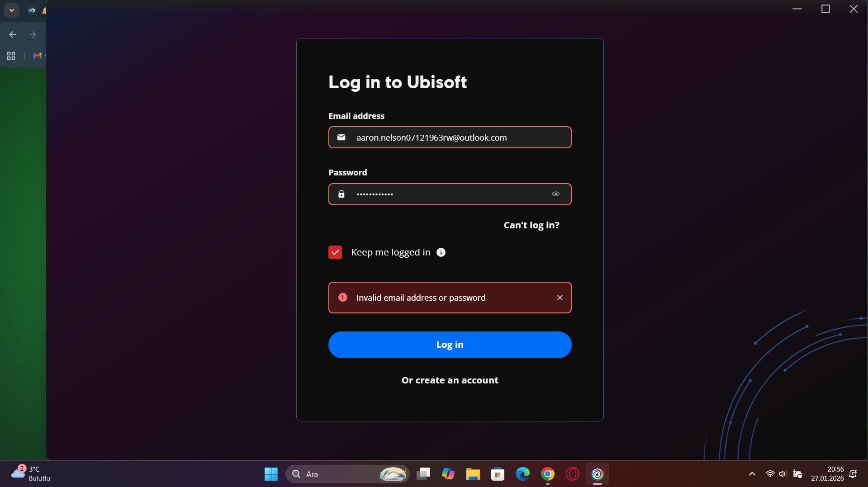This screenshot has width=868, height=487.
Task: Open the date and time clock
Action: 827,474
